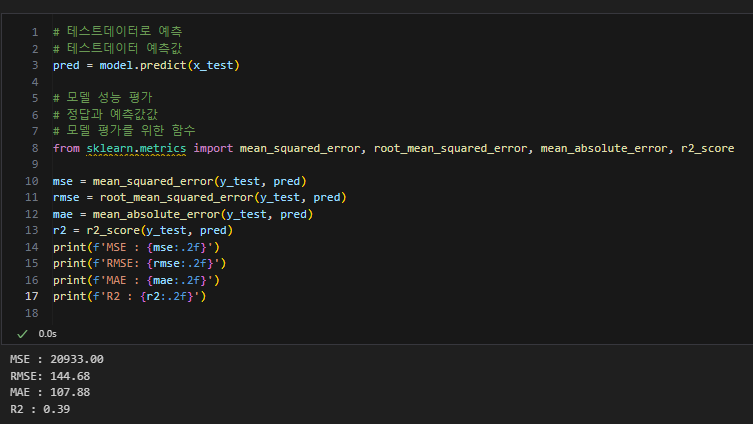Click output line 'R2 : 0.39'
The height and width of the screenshot is (424, 753).
(40, 409)
